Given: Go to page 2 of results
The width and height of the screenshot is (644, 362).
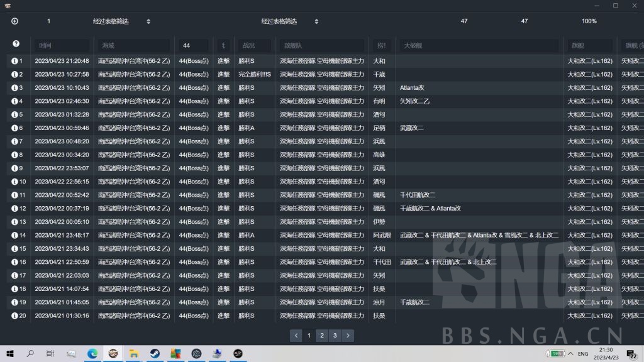Looking at the screenshot, I should point(322,336).
